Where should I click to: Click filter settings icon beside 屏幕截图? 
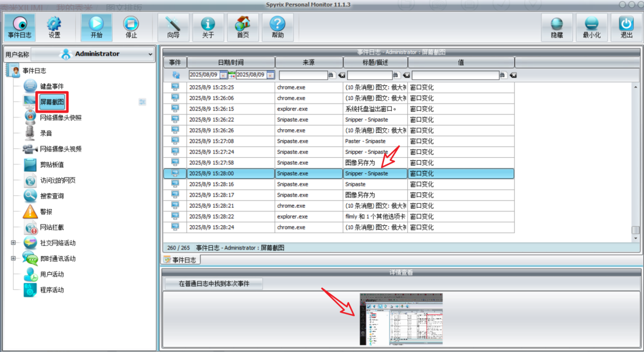143,102
